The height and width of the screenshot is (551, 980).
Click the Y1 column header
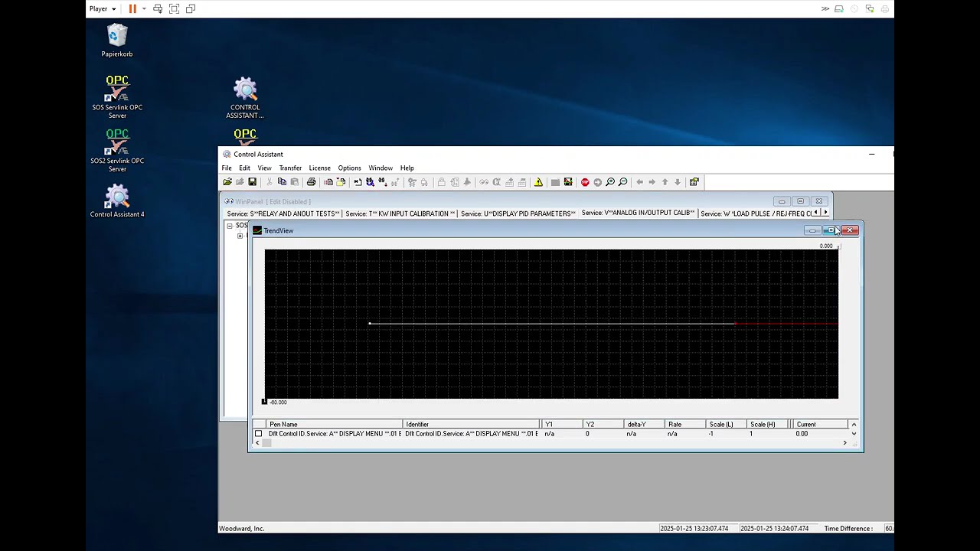coord(560,424)
